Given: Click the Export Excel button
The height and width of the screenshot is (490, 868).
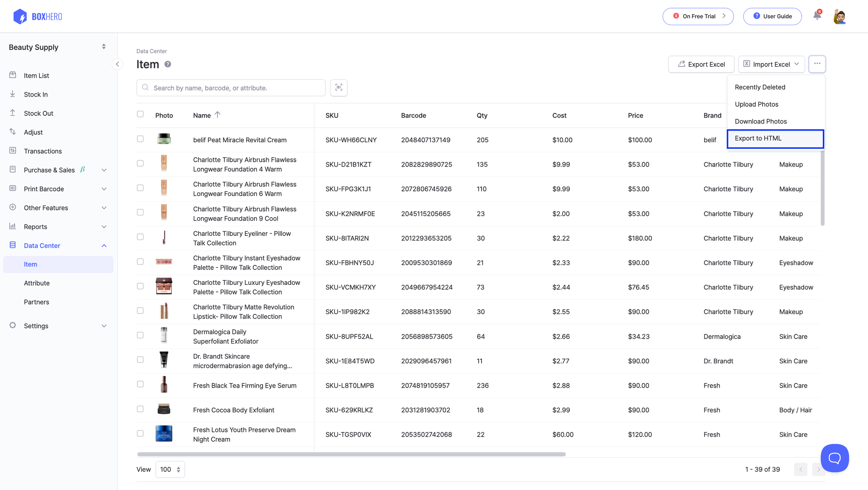Looking at the screenshot, I should (x=701, y=64).
